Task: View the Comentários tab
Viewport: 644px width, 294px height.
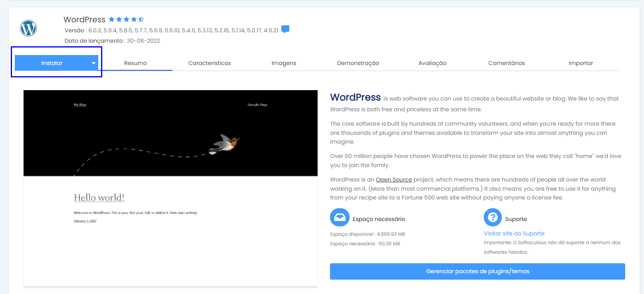Action: tap(506, 63)
